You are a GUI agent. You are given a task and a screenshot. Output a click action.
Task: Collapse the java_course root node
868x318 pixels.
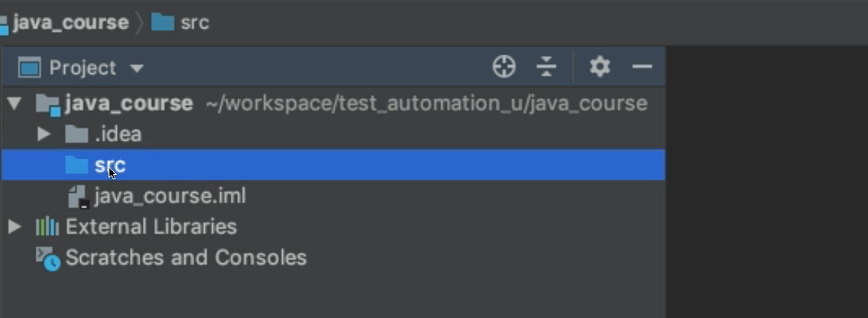coord(14,104)
